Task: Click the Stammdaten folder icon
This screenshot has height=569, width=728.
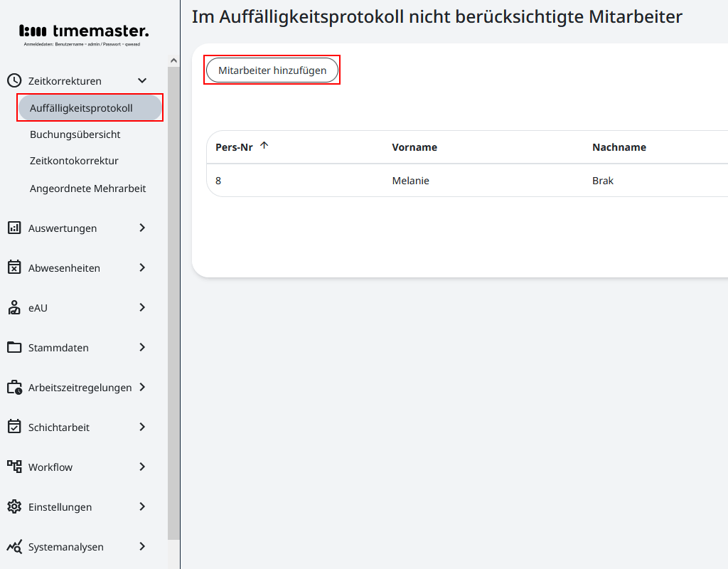Action: coord(13,347)
